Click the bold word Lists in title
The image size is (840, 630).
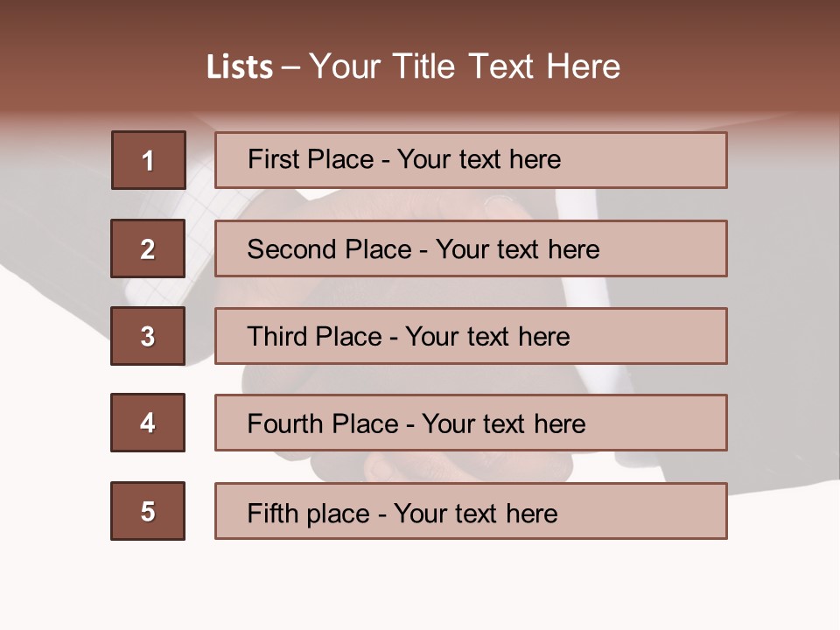coord(239,67)
